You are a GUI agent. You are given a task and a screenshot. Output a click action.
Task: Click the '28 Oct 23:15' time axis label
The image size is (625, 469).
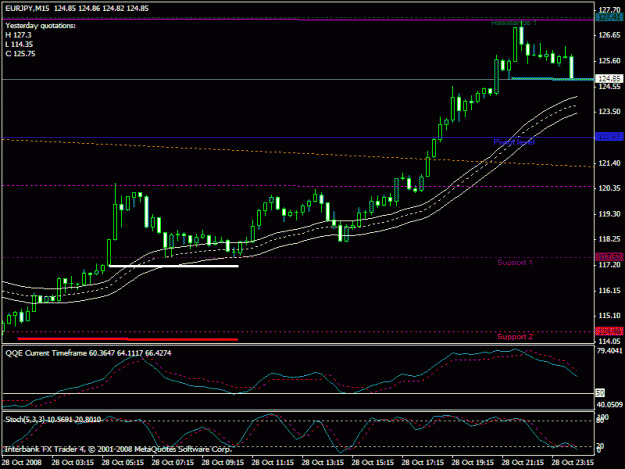coord(573,463)
